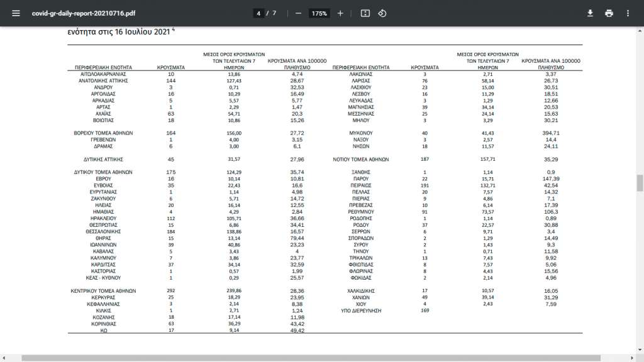Click the ΛΑΡΙΣΑΣ row label
Screen dimensions: 644x362
pos(360,81)
